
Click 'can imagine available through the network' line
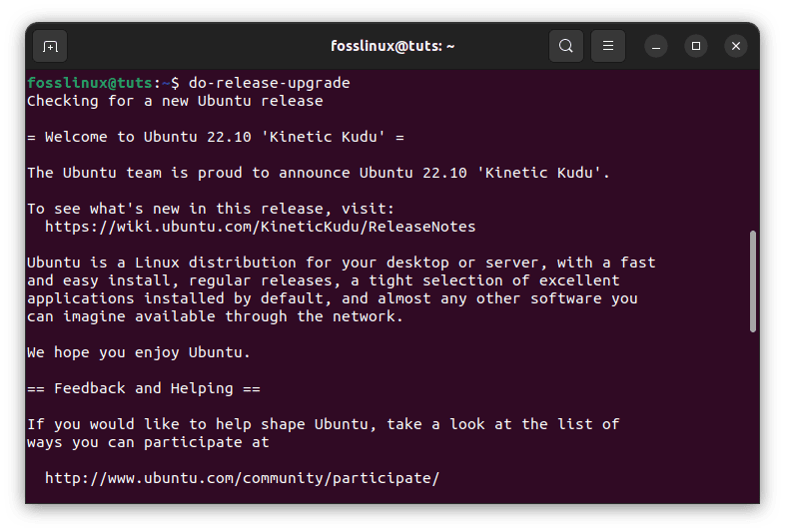(216, 316)
